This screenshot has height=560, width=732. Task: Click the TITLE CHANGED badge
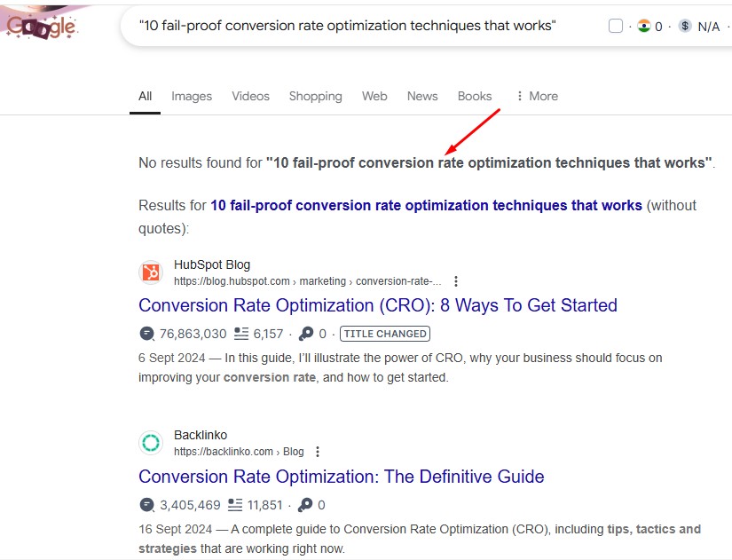pyautogui.click(x=385, y=334)
